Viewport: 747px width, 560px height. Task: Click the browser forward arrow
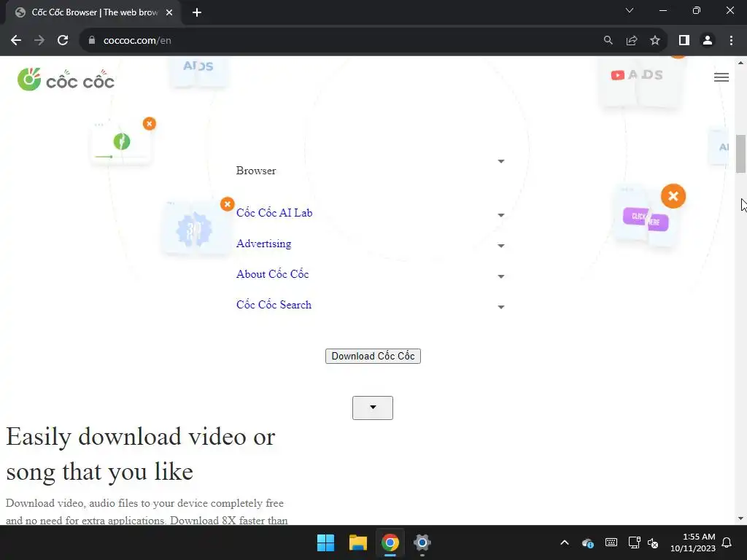click(39, 41)
